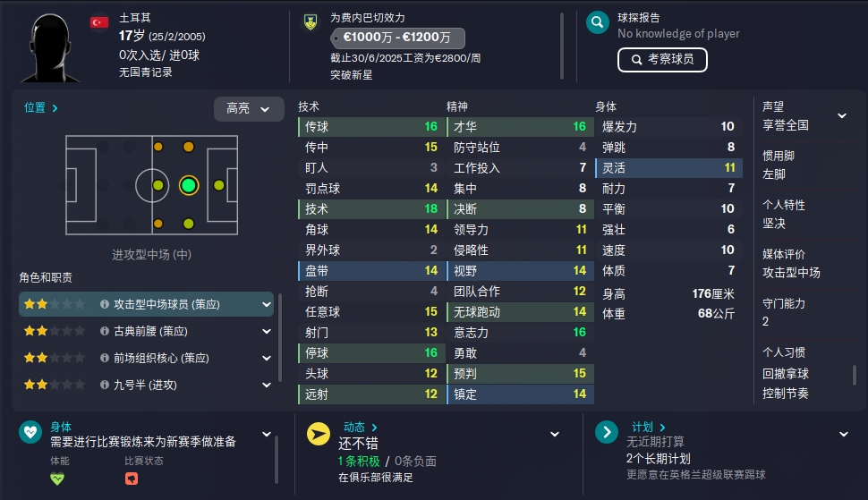868x500 pixels.
Task: Click the personal habits panel scrollbar
Action: 855,375
